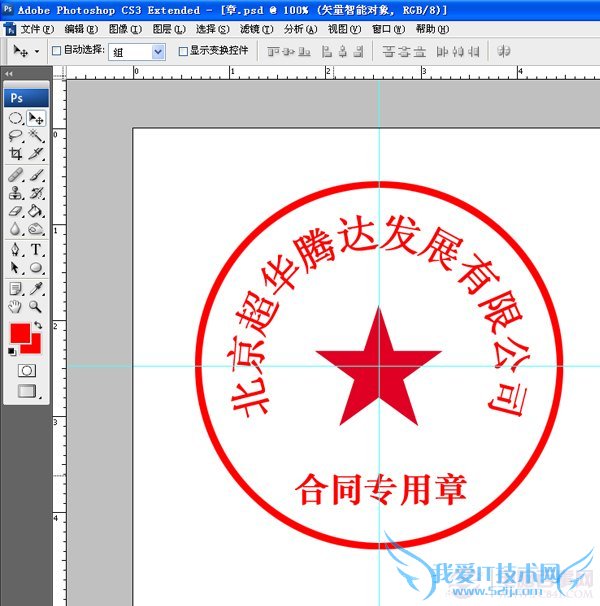Select the Blur tool
The height and width of the screenshot is (606, 600).
click(x=15, y=229)
